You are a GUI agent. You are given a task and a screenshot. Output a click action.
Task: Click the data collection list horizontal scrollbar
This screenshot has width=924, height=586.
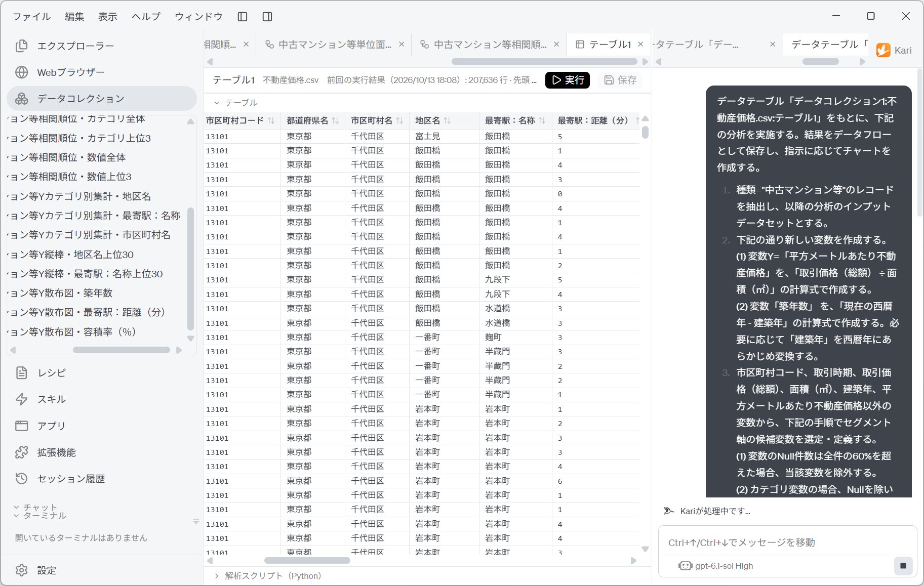[x=122, y=350]
